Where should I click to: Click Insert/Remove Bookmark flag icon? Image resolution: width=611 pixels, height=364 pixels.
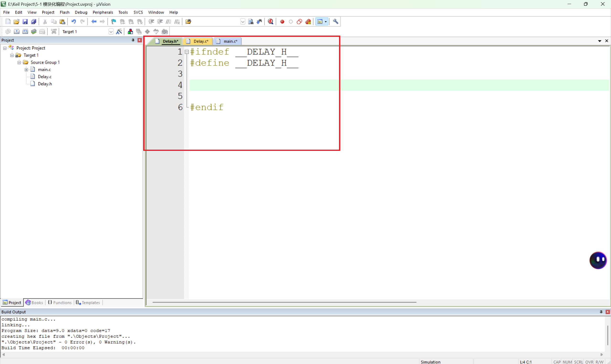point(113,21)
